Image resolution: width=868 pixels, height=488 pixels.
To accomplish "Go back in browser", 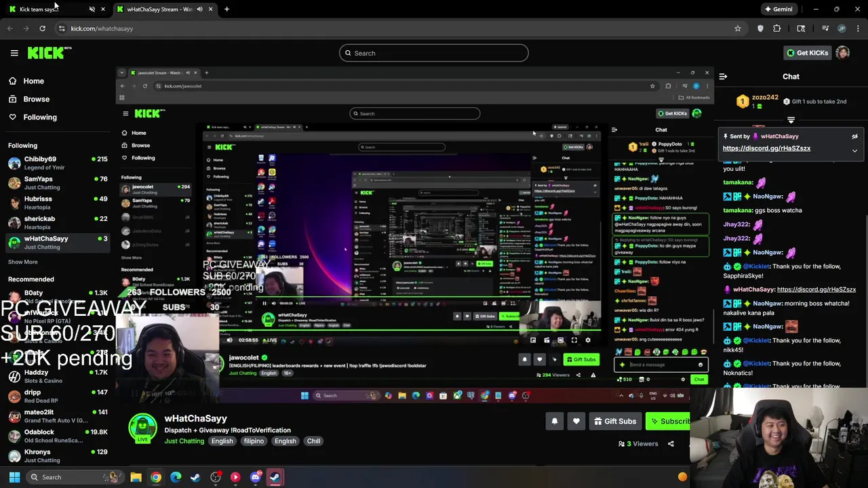I will tap(9, 28).
